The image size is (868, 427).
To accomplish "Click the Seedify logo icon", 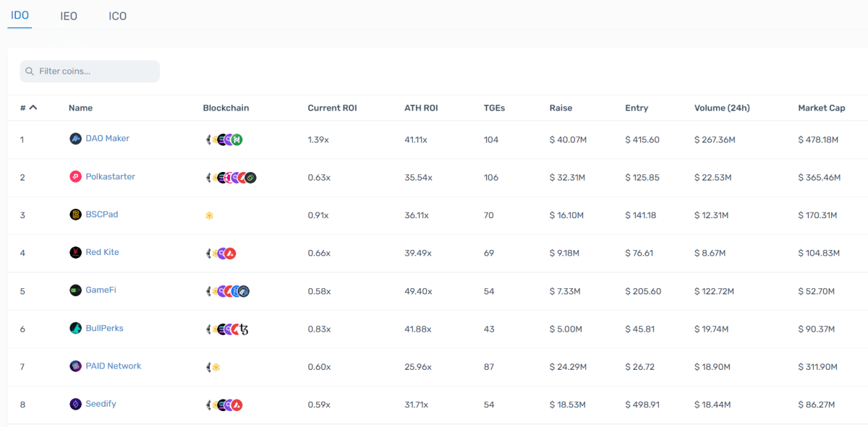I will (x=75, y=405).
